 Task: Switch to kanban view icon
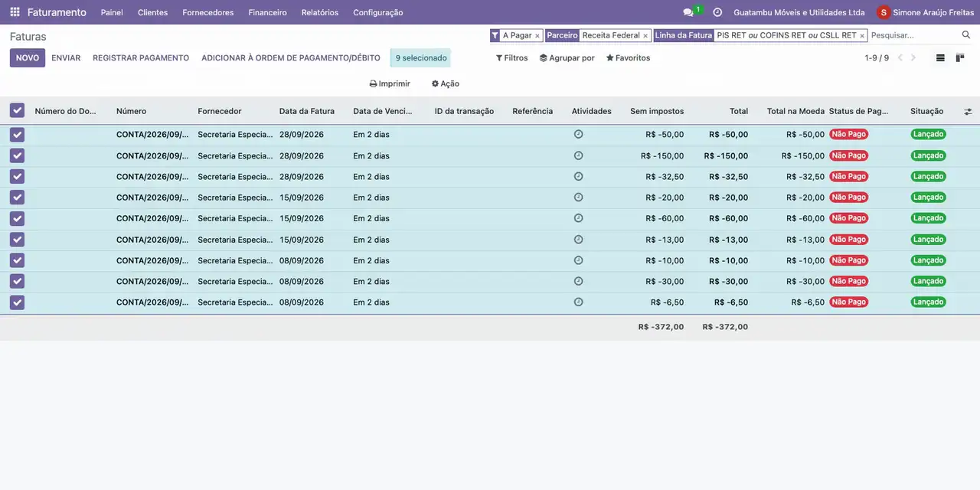coord(960,58)
